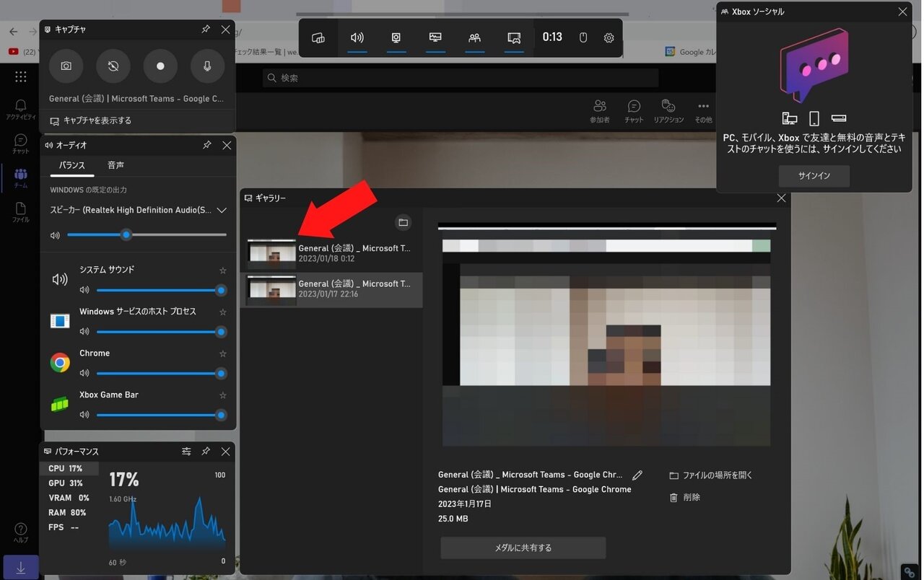Adjust the Chrome volume slider
The height and width of the screenshot is (580, 924).
click(x=161, y=374)
